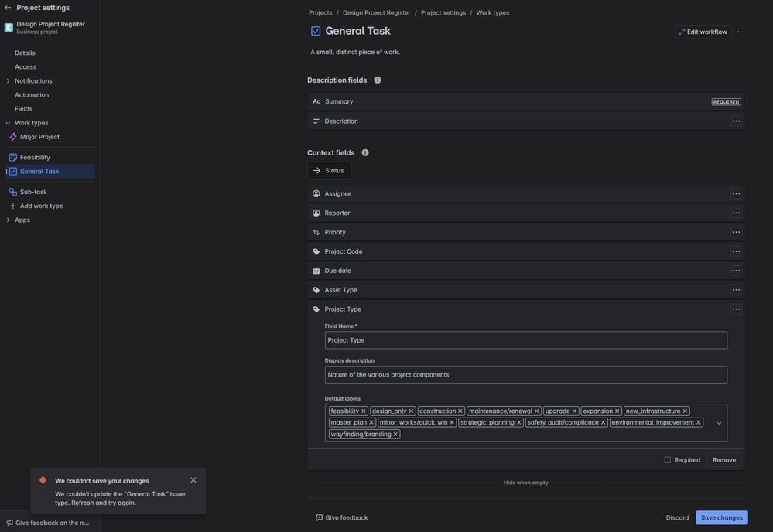Image resolution: width=773 pixels, height=532 pixels.
Task: Open the Default labels dropdown arrow
Action: point(719,423)
